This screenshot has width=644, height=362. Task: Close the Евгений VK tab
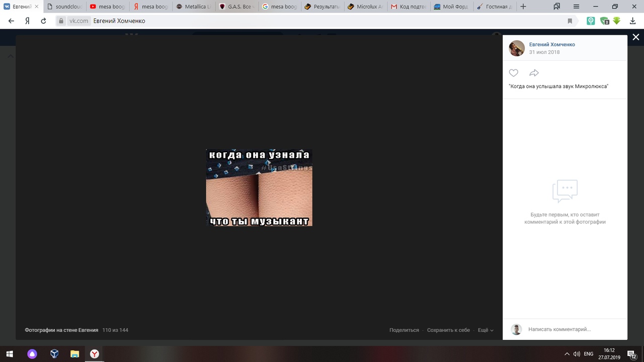(x=36, y=7)
